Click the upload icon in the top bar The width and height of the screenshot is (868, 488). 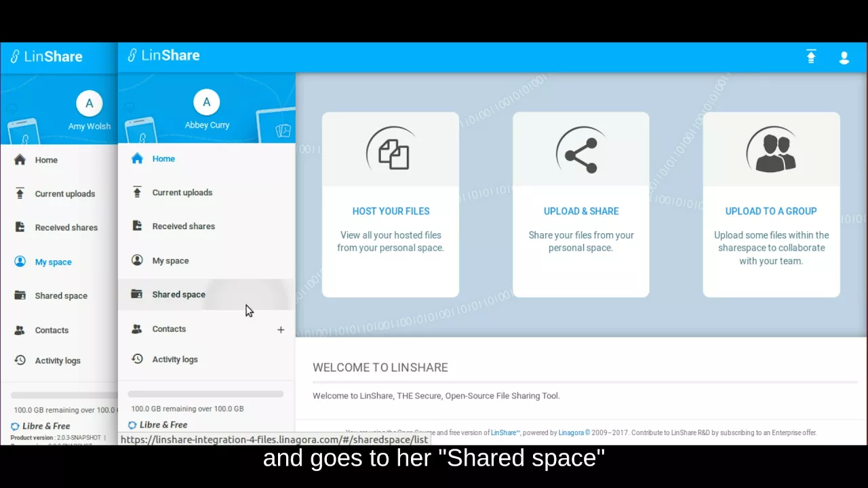point(811,57)
